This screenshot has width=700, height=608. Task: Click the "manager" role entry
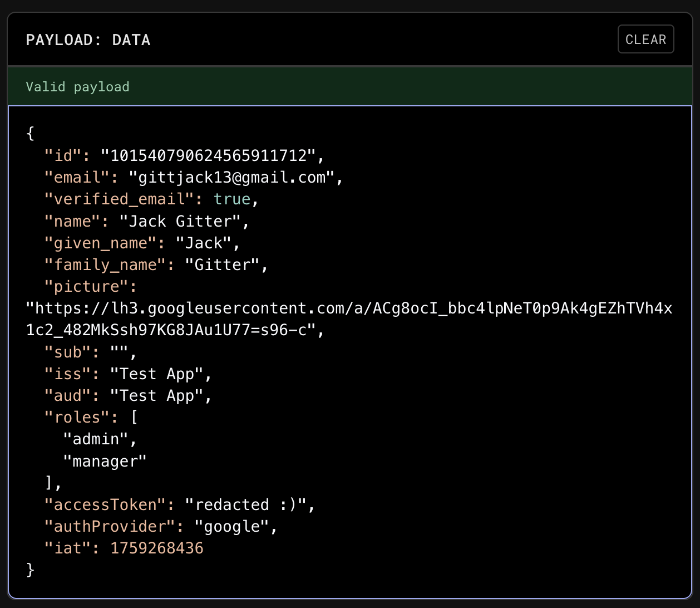(x=105, y=461)
